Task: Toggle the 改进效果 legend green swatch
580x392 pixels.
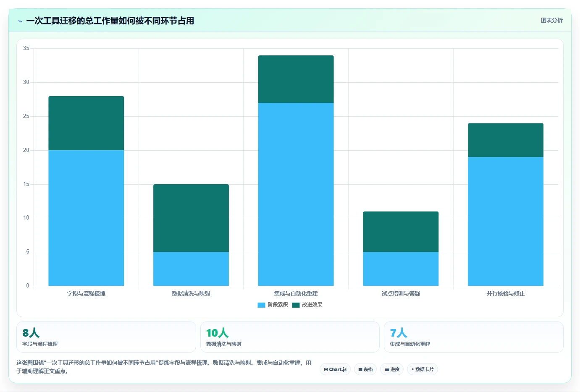Action: 296,305
